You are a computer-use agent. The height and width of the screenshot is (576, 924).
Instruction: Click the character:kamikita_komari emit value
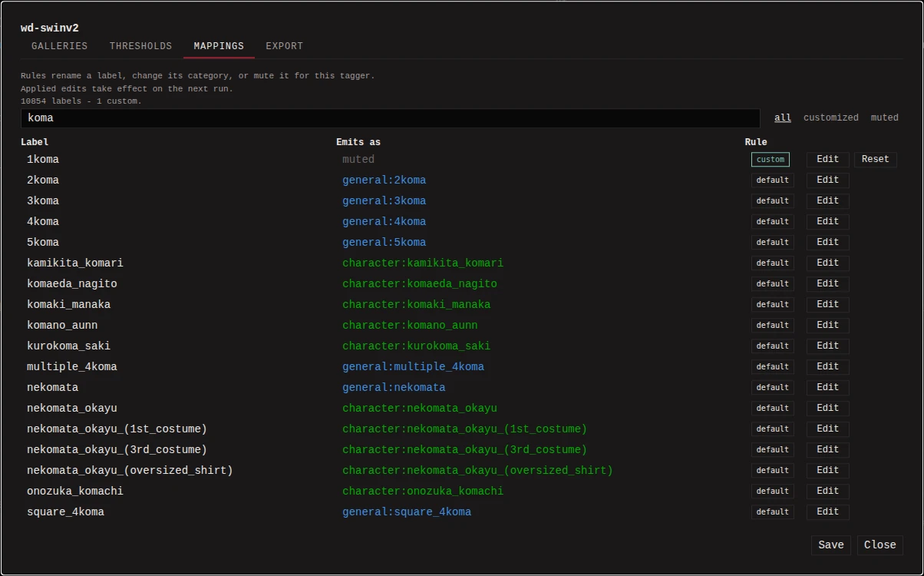coord(423,263)
